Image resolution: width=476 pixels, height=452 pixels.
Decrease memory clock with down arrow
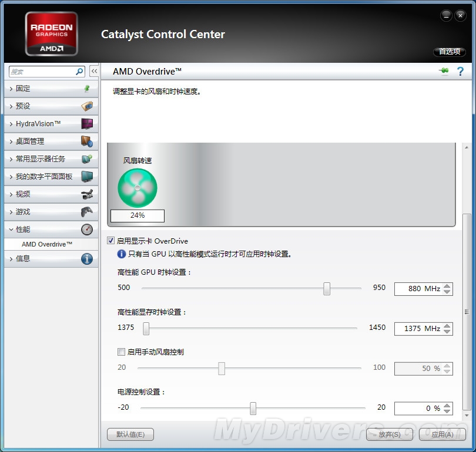tap(447, 332)
